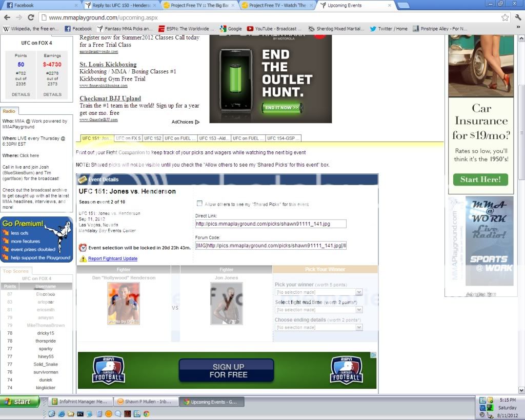Open the command prompt quick launch icon

[x=80, y=414]
